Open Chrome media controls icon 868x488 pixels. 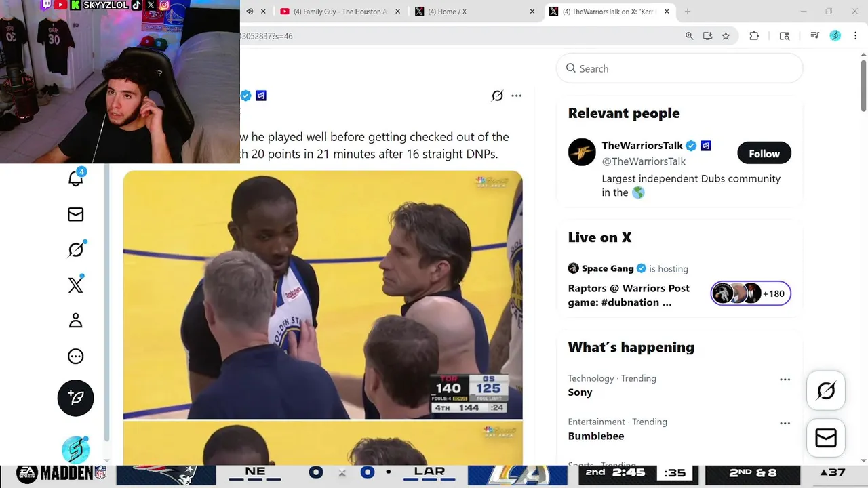815,36
